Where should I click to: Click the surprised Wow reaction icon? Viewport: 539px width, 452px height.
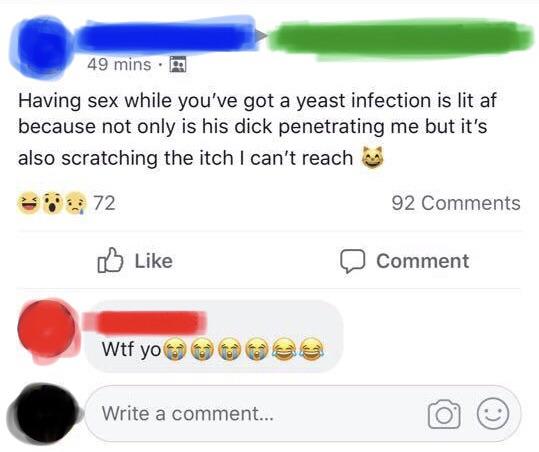point(52,203)
